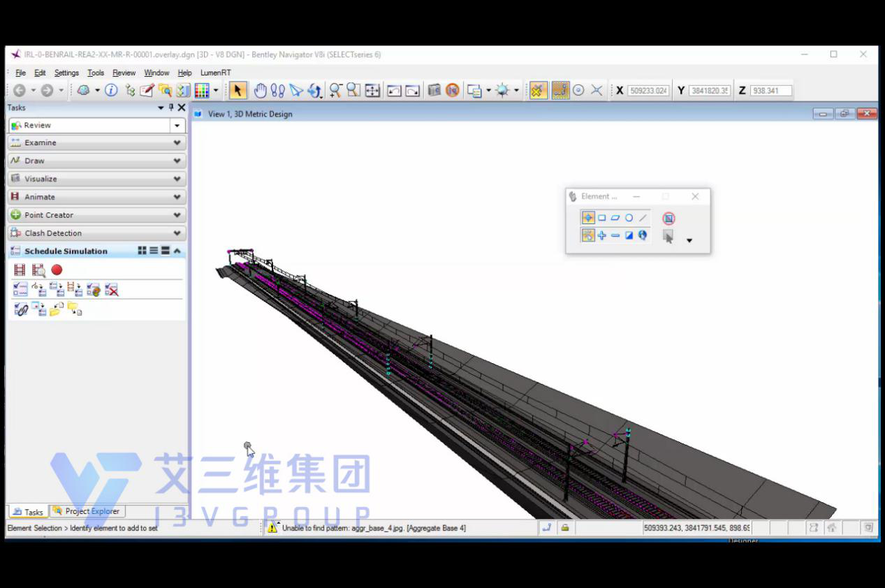This screenshot has width=885, height=588.
Task: Toggle the Subtract selection mode minus
Action: click(x=615, y=235)
